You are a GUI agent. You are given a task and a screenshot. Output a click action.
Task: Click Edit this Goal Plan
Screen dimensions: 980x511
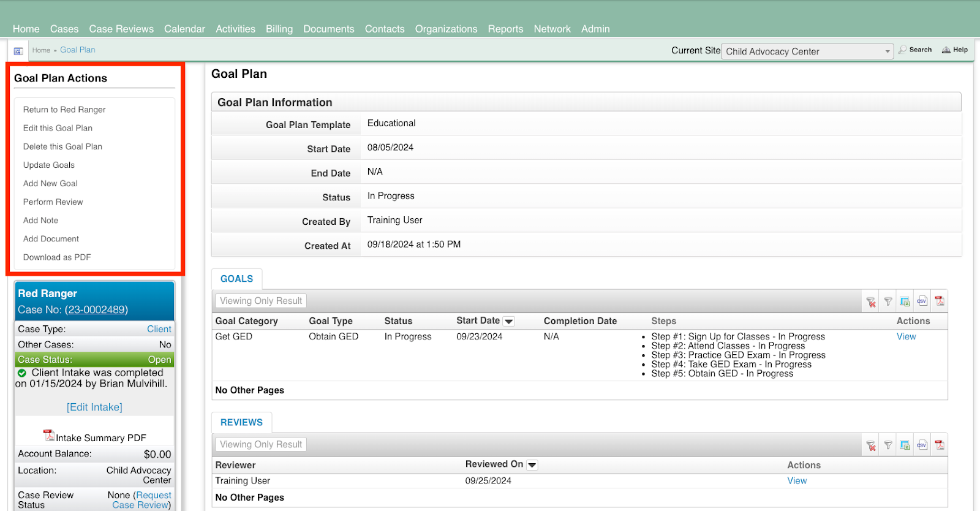coord(58,128)
